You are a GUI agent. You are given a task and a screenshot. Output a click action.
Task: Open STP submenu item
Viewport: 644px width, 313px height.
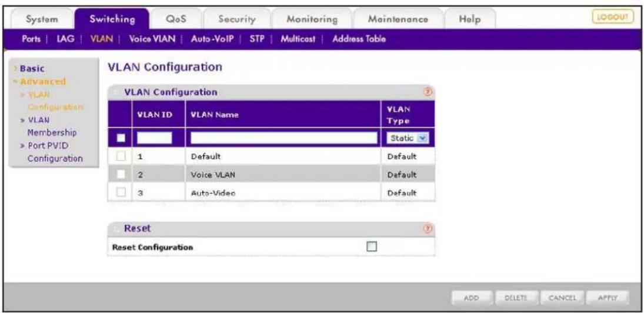click(x=256, y=39)
